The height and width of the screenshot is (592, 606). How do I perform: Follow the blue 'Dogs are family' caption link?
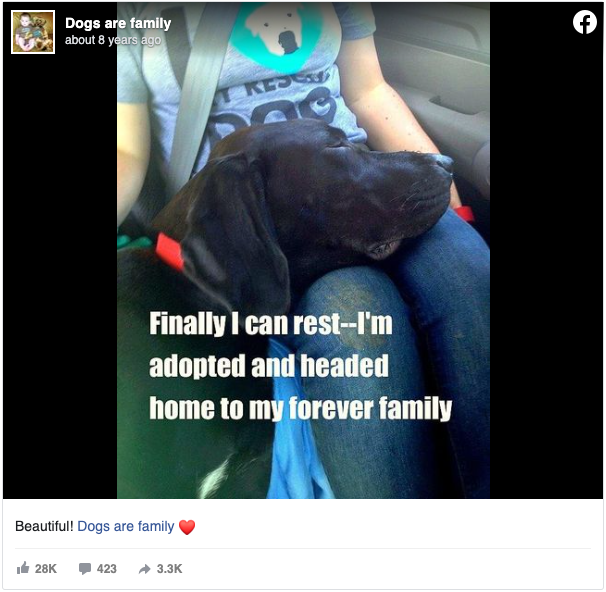click(126, 526)
